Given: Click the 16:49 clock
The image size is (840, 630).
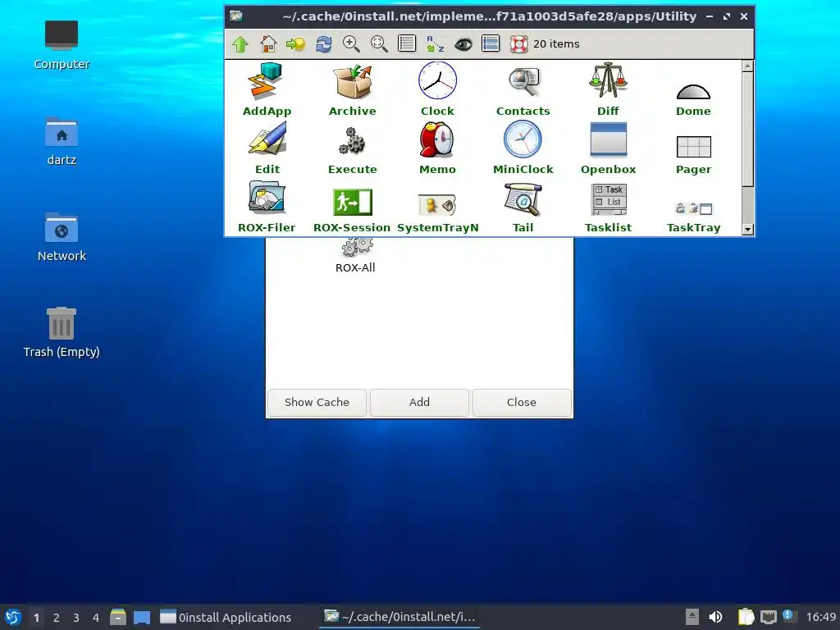Looking at the screenshot, I should coord(821,617).
